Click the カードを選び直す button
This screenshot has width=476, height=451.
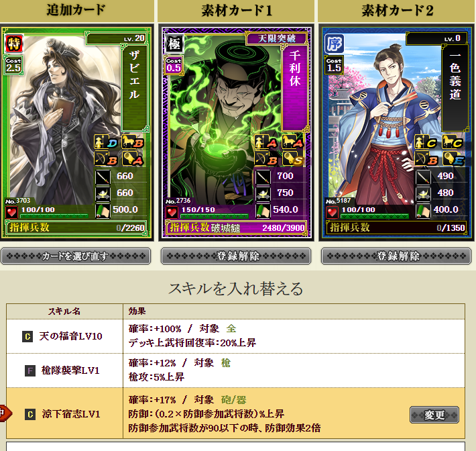coord(76,256)
